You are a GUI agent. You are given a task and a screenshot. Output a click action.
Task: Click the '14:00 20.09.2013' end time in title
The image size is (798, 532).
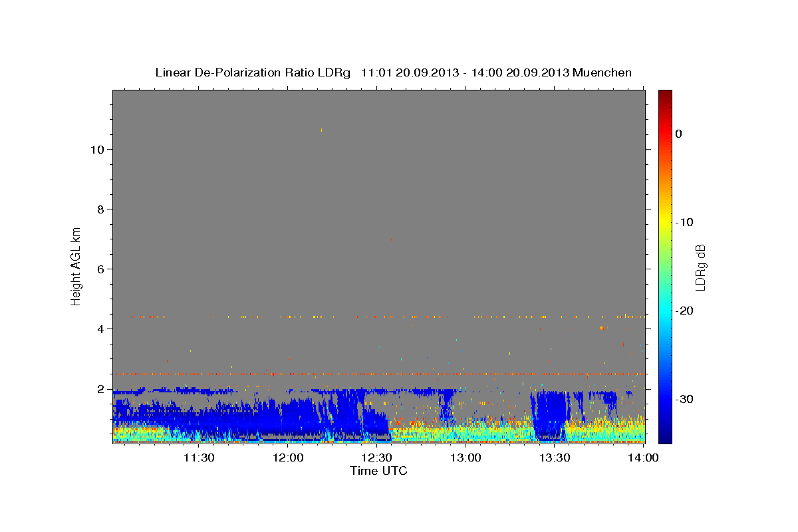519,72
